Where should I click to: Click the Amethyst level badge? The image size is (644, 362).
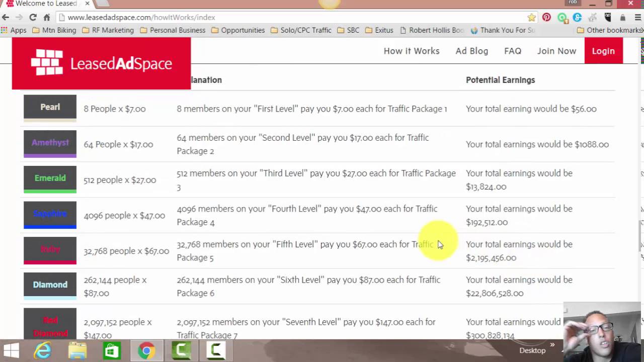pos(50,144)
